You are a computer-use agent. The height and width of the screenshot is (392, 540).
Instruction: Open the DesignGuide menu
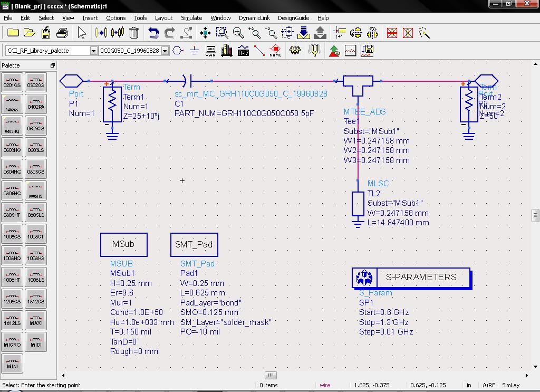tap(293, 18)
